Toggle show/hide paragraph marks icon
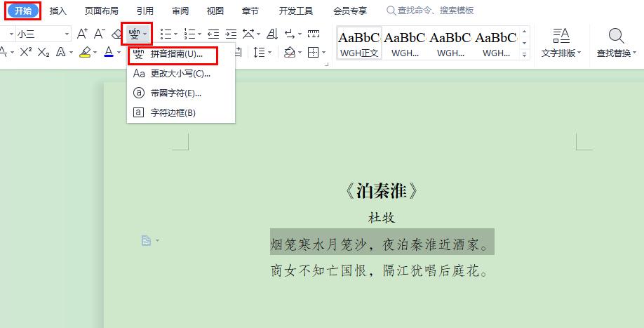This screenshot has width=644, height=328. [x=290, y=34]
